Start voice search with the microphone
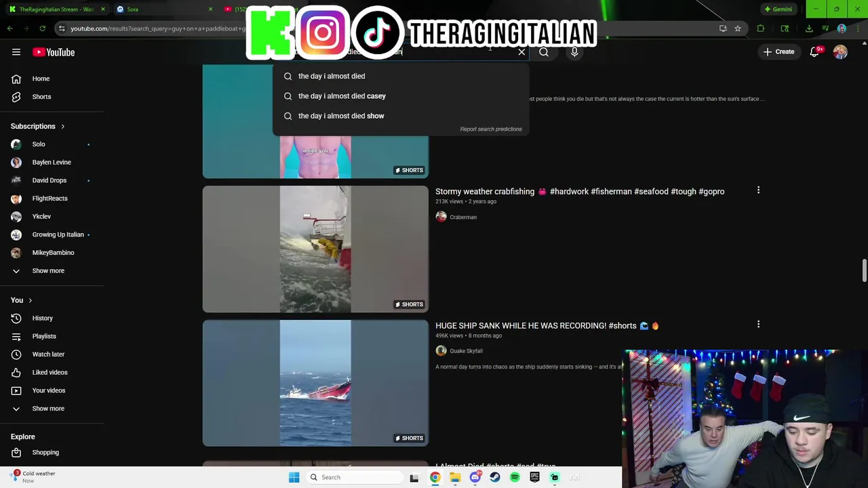868x488 pixels. click(x=574, y=52)
